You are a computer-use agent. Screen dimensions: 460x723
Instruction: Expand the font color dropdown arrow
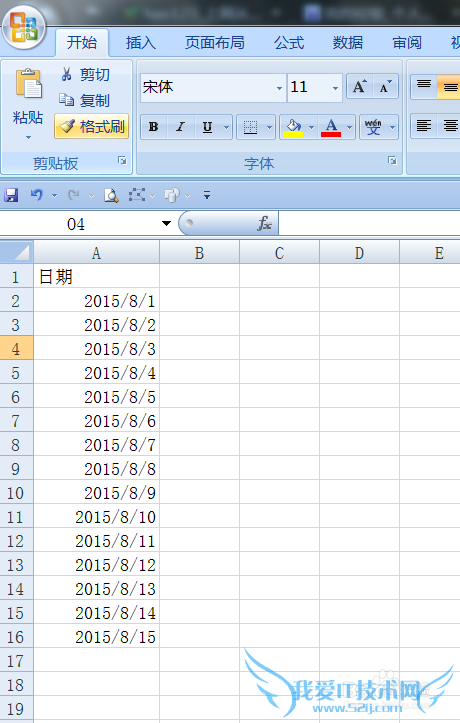point(349,127)
